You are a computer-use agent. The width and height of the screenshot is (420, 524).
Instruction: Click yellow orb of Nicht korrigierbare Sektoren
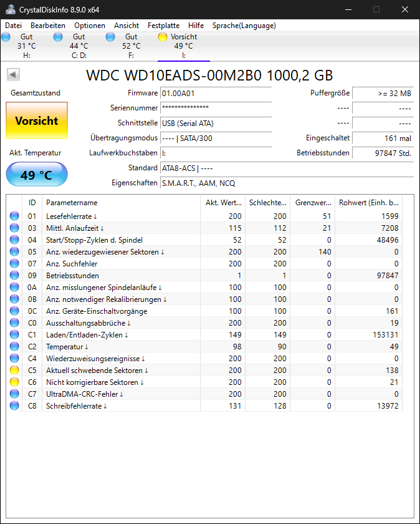click(14, 382)
